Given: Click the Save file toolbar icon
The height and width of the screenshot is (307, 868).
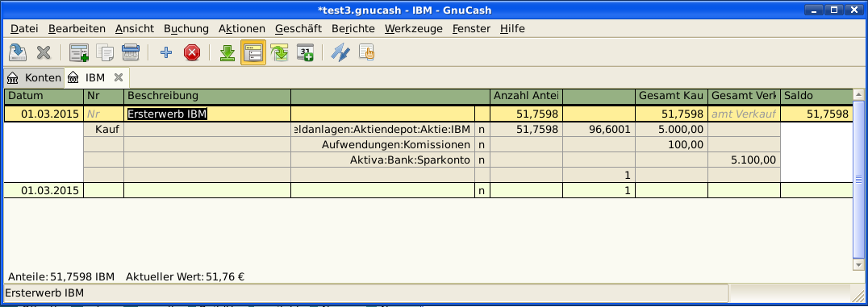Looking at the screenshot, I should 18,53.
